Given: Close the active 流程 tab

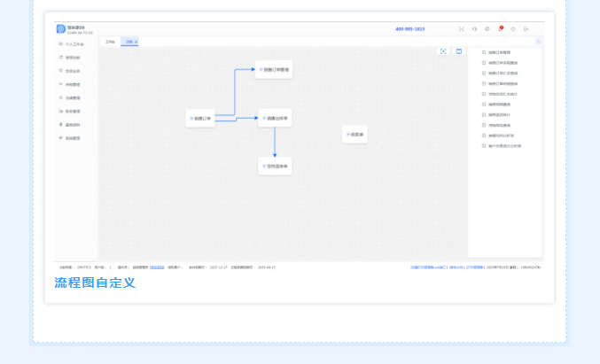Looking at the screenshot, I should 136,42.
